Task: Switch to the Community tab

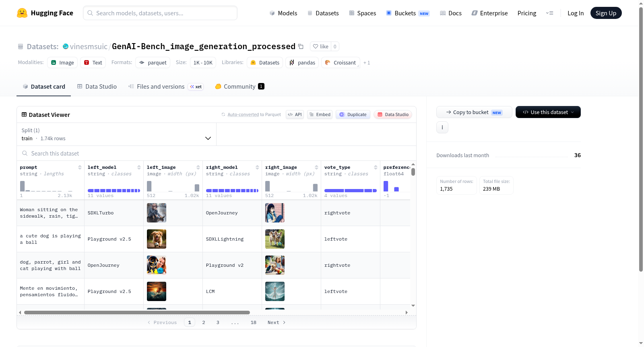Action: pos(239,86)
